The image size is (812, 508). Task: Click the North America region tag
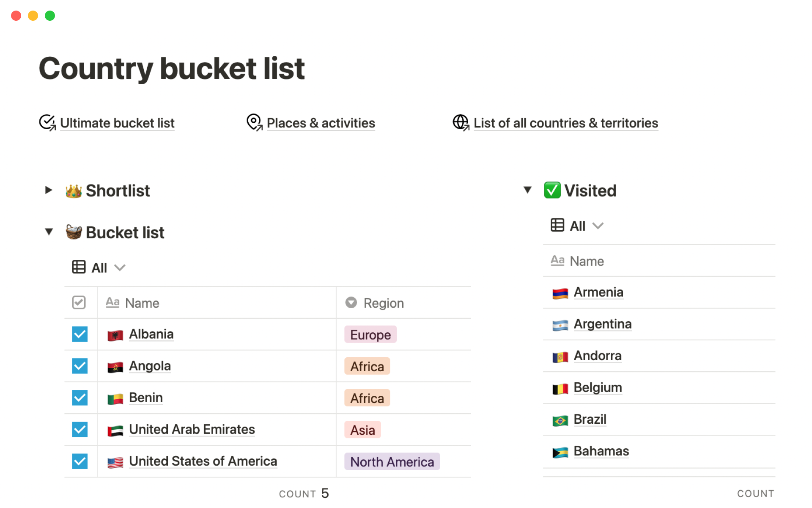[x=392, y=462]
